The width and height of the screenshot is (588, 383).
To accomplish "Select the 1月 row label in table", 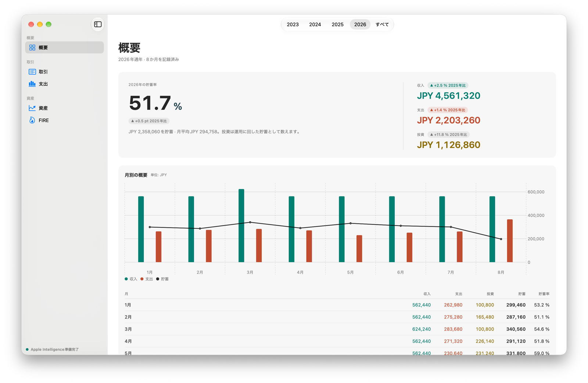I will click(x=128, y=305).
